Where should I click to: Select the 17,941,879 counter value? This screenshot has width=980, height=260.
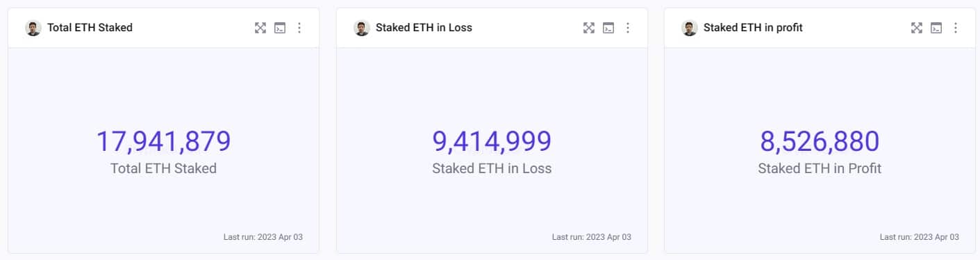(x=163, y=141)
